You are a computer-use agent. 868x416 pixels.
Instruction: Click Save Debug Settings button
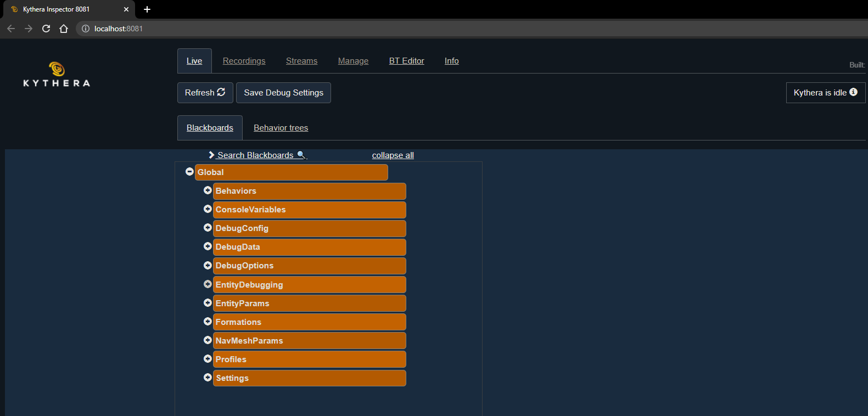point(283,93)
